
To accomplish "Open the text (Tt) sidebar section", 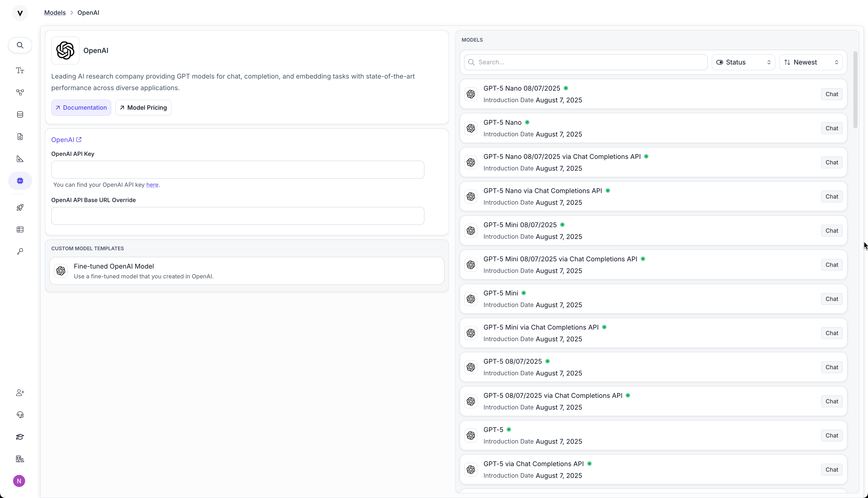I will 20,71.
